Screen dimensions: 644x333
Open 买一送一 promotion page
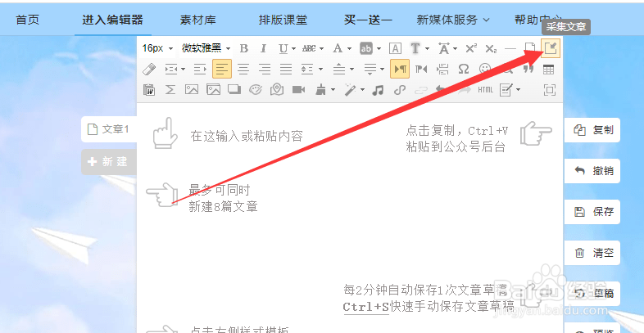click(369, 20)
